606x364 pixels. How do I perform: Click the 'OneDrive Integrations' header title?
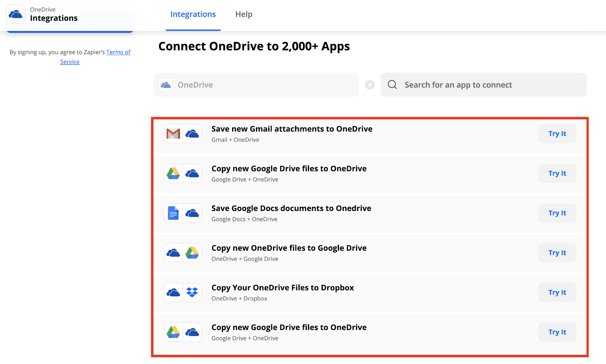click(54, 14)
